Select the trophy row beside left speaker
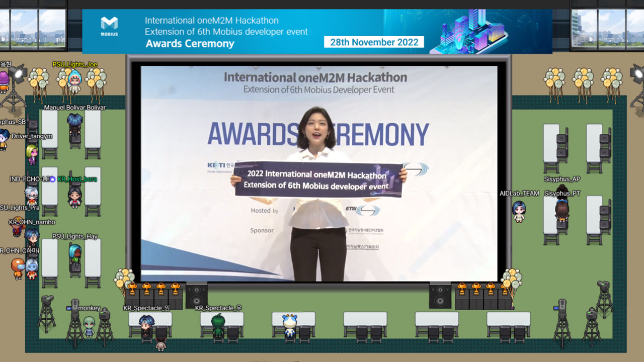Image resolution: width=644 pixels, height=362 pixels. pos(154,296)
